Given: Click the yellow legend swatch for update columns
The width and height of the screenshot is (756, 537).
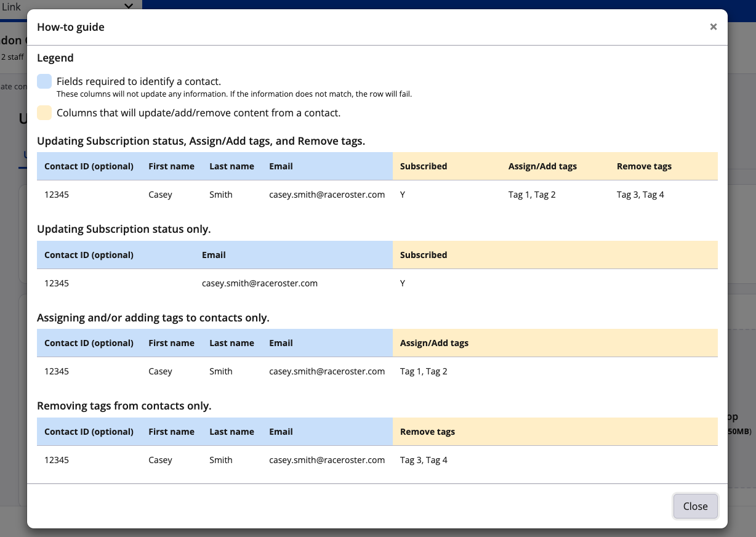Looking at the screenshot, I should 44,113.
